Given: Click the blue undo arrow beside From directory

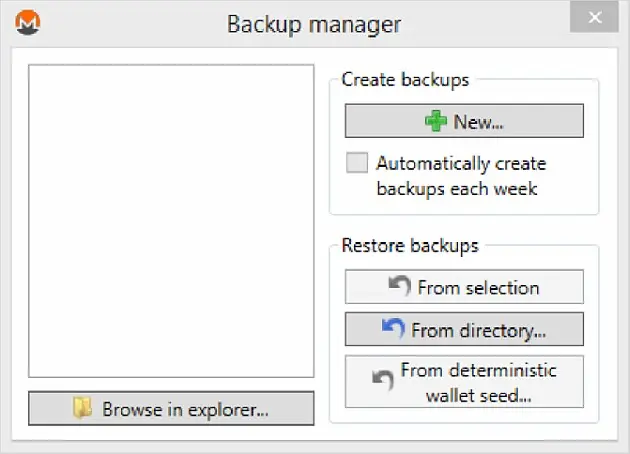Looking at the screenshot, I should click(393, 328).
